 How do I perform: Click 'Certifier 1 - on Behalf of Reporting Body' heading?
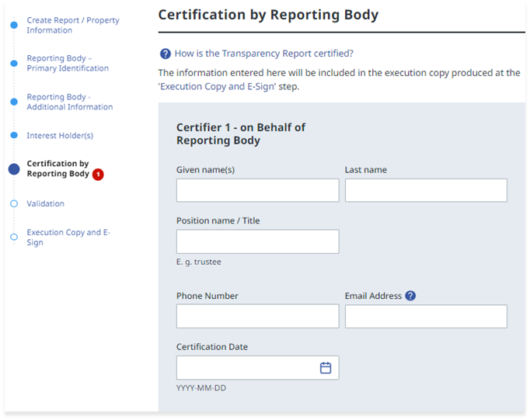[x=241, y=134]
